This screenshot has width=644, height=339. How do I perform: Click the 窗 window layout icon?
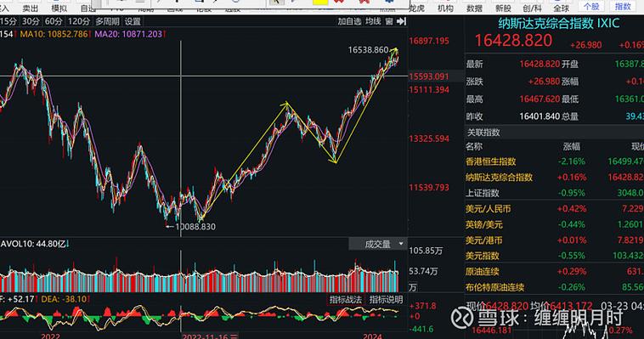[x=389, y=21]
